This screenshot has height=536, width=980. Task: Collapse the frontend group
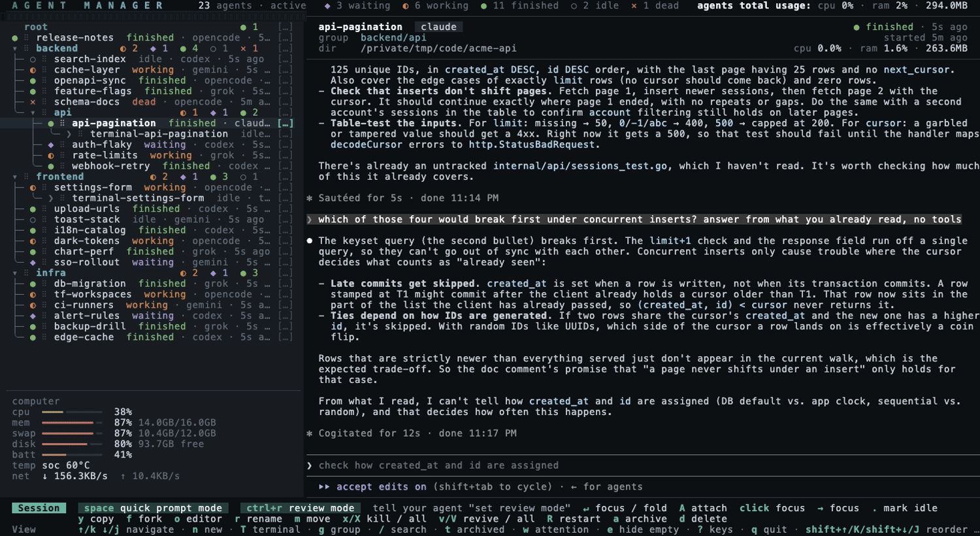point(15,177)
